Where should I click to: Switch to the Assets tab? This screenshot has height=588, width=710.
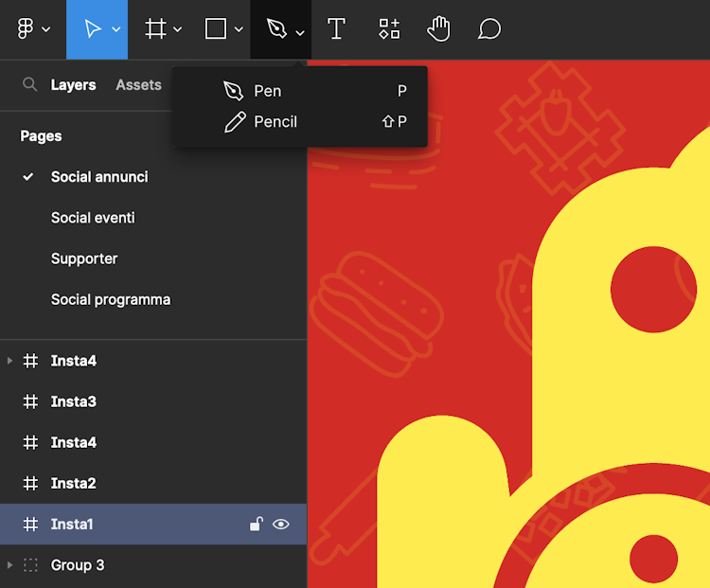[138, 84]
